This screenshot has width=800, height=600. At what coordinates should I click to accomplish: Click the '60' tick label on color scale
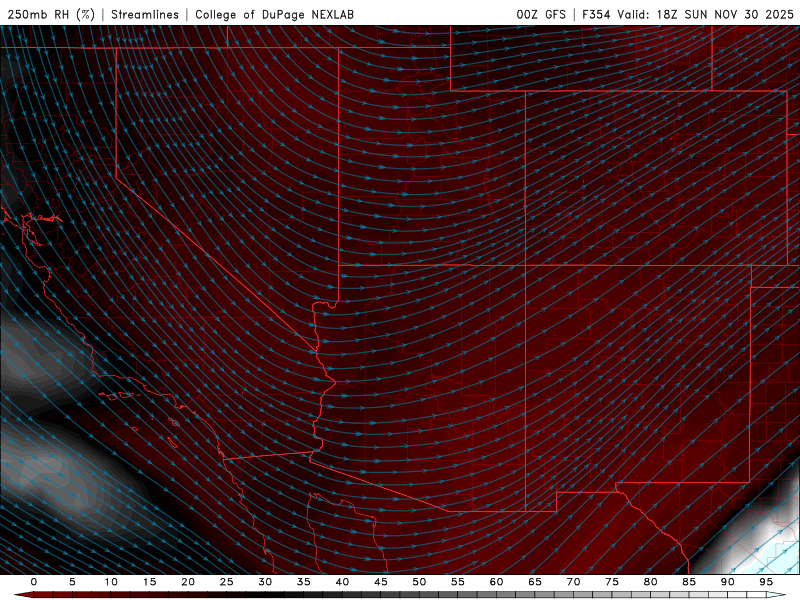pyautogui.click(x=496, y=582)
